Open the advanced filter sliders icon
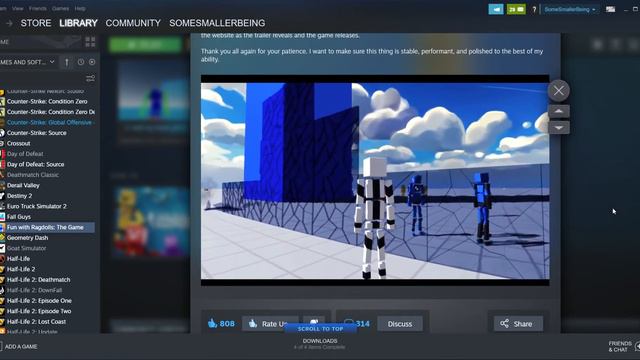Viewport: 640px width, 360px height. [x=90, y=78]
